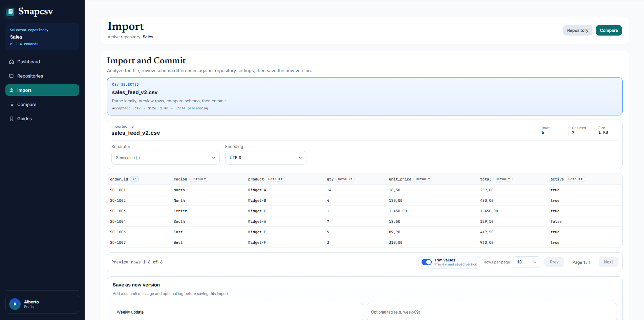Click the 'Save as new version' heading
The width and height of the screenshot is (644, 320).
click(x=136, y=285)
